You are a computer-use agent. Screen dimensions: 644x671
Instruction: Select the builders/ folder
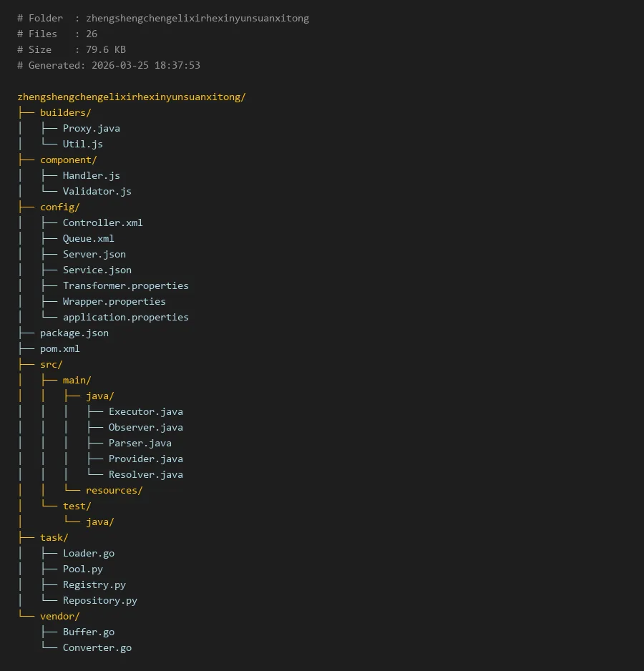click(65, 112)
